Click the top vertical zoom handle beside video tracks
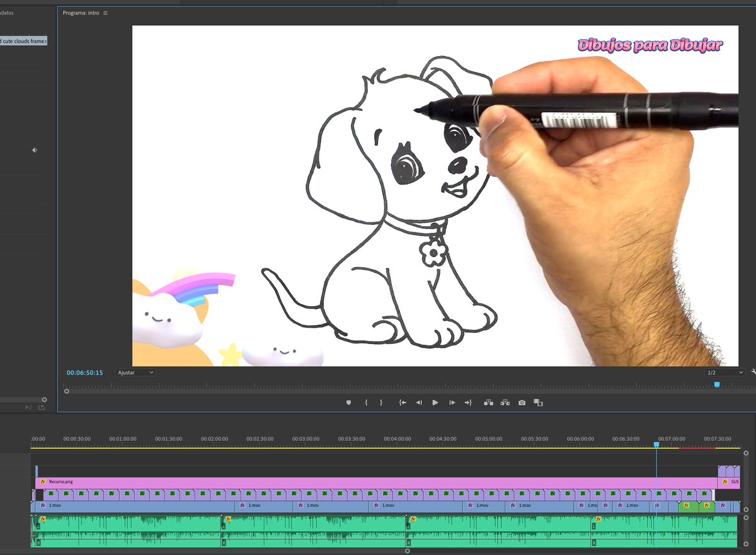This screenshot has height=555, width=756. click(x=746, y=452)
